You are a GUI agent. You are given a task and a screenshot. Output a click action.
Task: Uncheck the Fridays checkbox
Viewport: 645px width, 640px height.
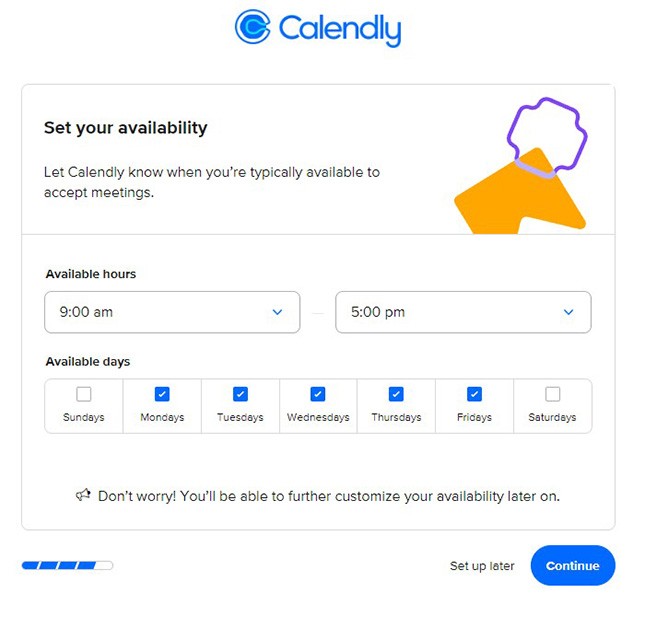(474, 394)
